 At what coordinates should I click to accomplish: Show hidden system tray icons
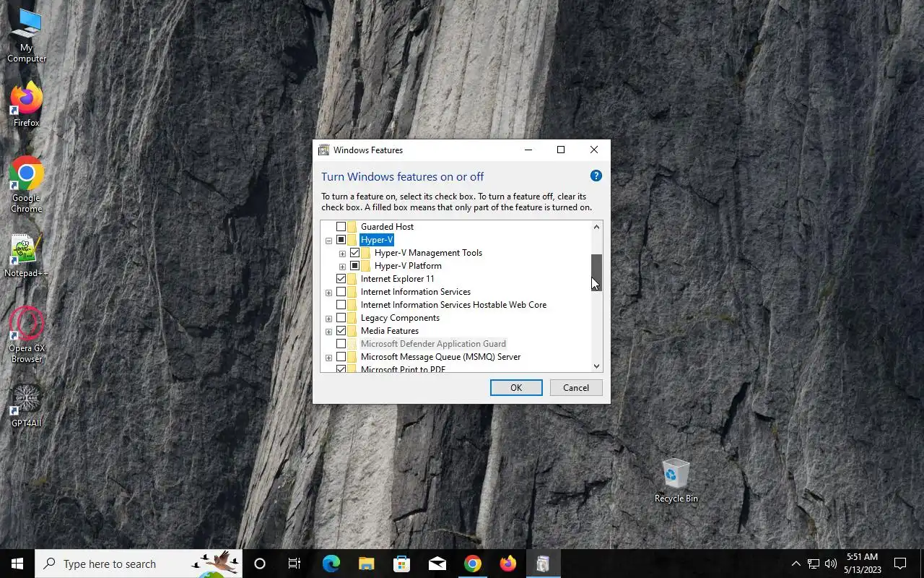pyautogui.click(x=796, y=564)
